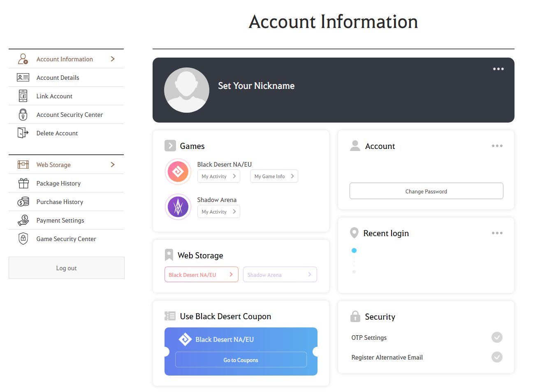Click the Go to Coupons button
Screen dimensions: 547x392
tap(241, 360)
